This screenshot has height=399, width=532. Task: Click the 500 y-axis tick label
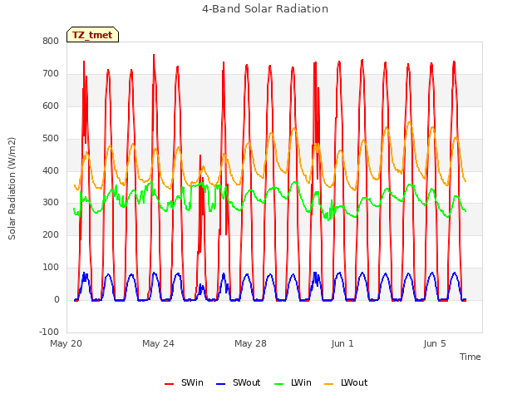[x=51, y=139]
